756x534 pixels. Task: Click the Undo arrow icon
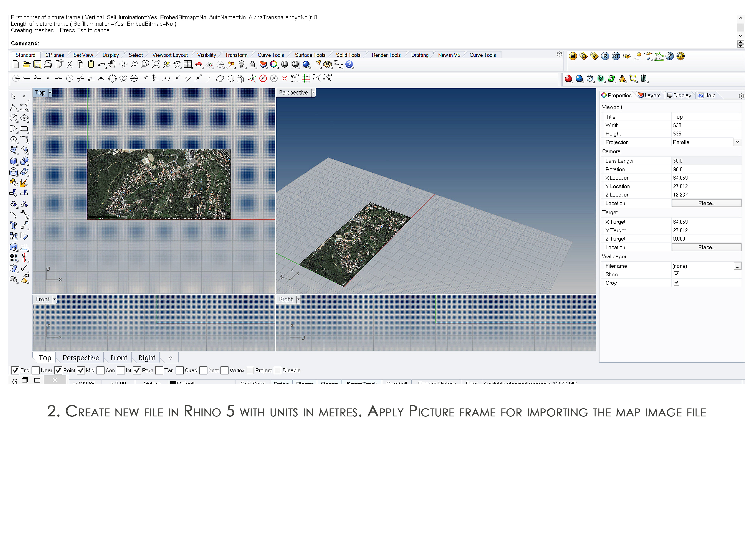(x=102, y=64)
